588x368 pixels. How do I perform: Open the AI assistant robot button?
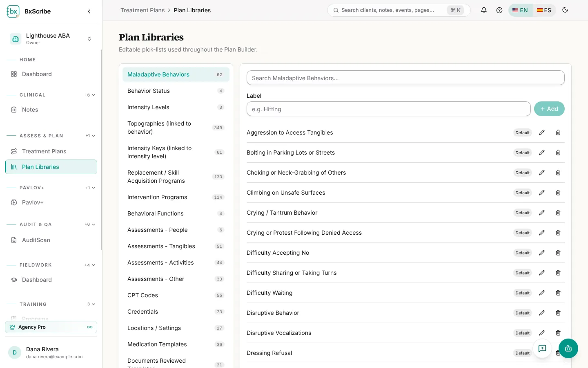[x=568, y=348]
